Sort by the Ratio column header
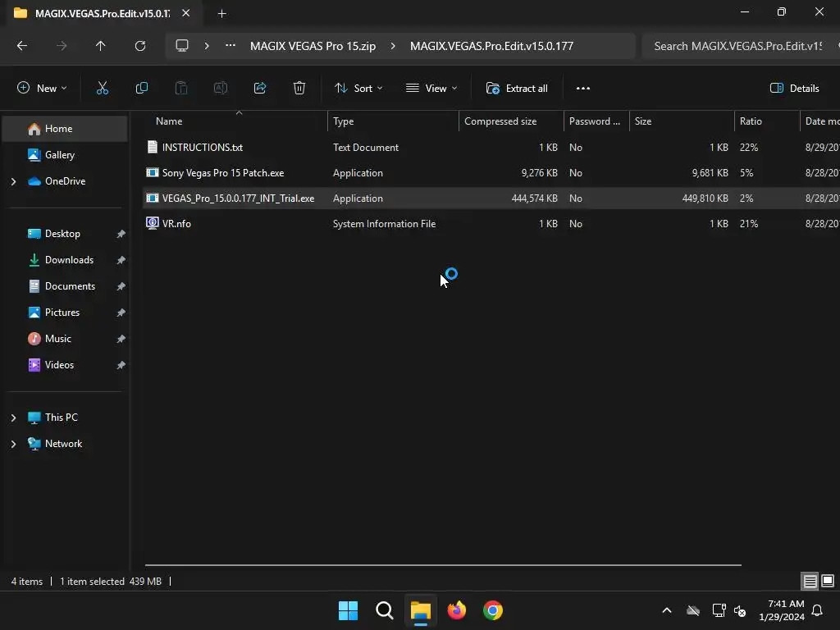Viewport: 840px width, 630px height. 767,121
